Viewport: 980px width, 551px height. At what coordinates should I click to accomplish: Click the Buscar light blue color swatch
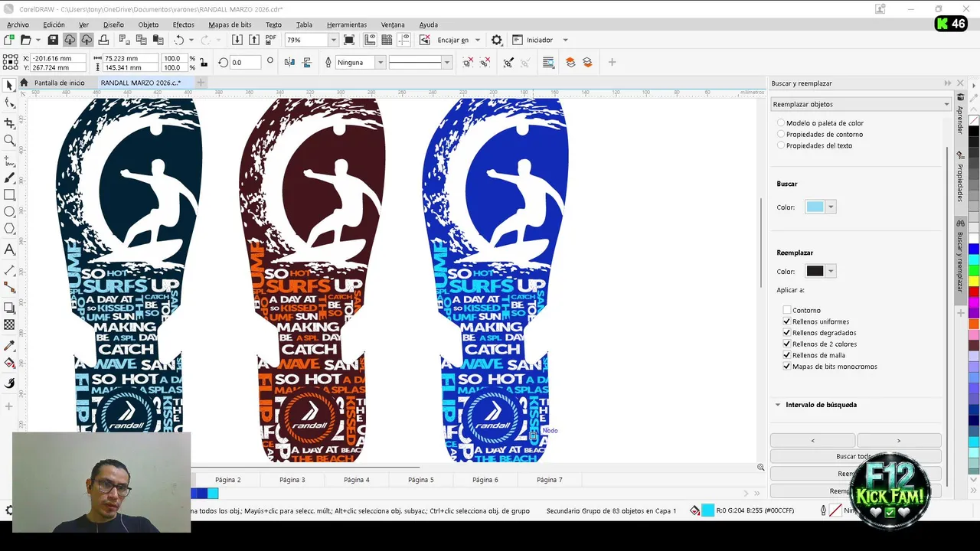coord(815,207)
